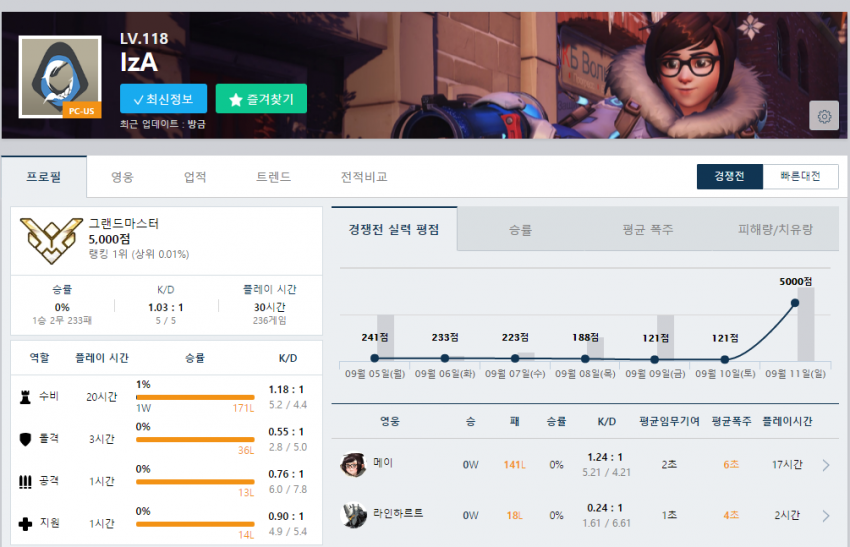This screenshot has width=850, height=547.
Task: Select the 피해량/치유랑 chart tab
Action: 775,230
